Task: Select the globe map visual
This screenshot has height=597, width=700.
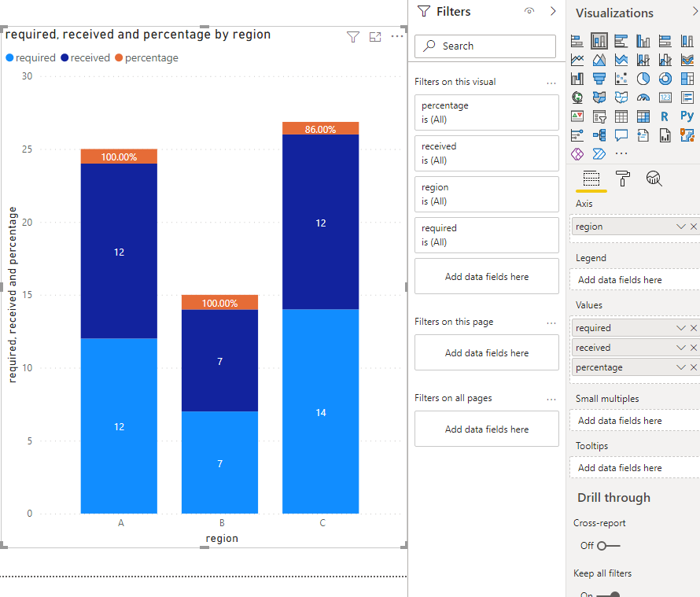Action: point(577,98)
